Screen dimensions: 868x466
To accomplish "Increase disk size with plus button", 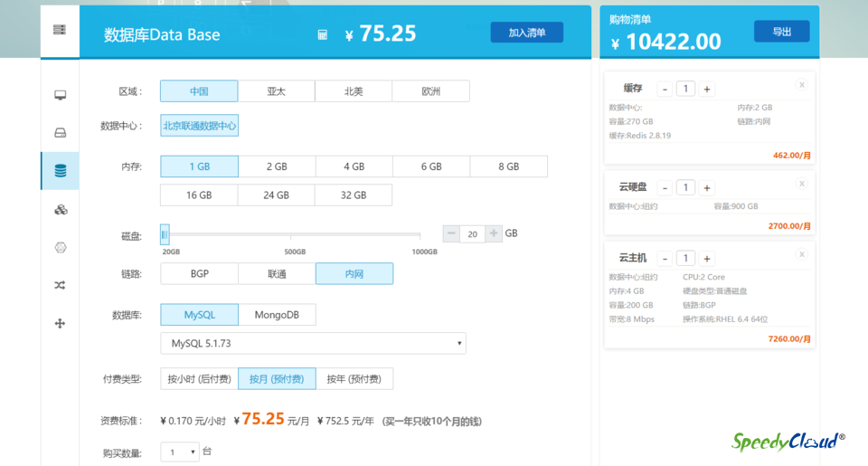I will pos(494,233).
